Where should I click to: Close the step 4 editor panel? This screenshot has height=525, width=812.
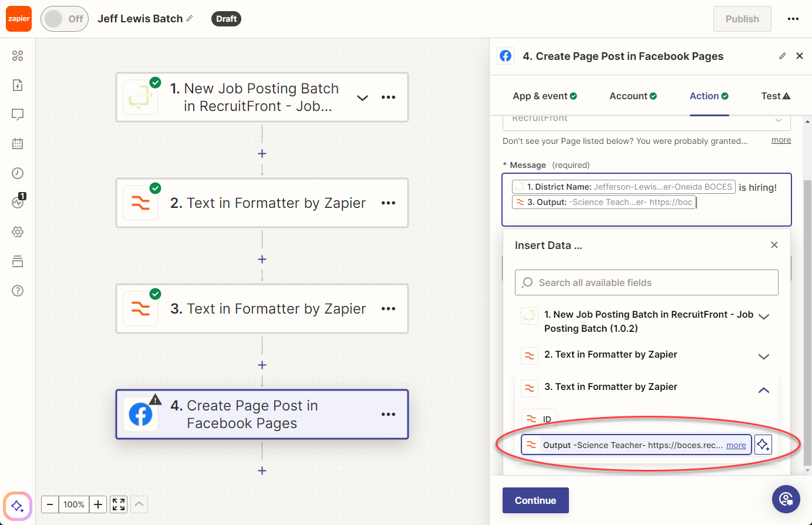tap(800, 56)
